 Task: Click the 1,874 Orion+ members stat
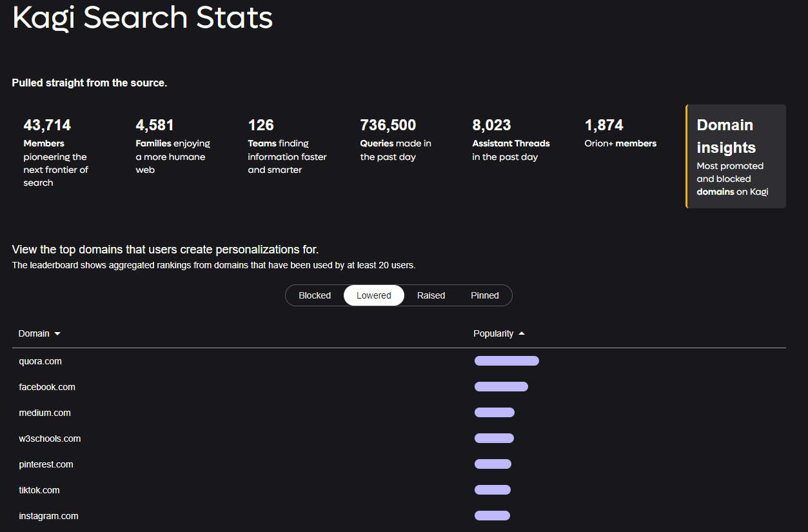coord(620,133)
